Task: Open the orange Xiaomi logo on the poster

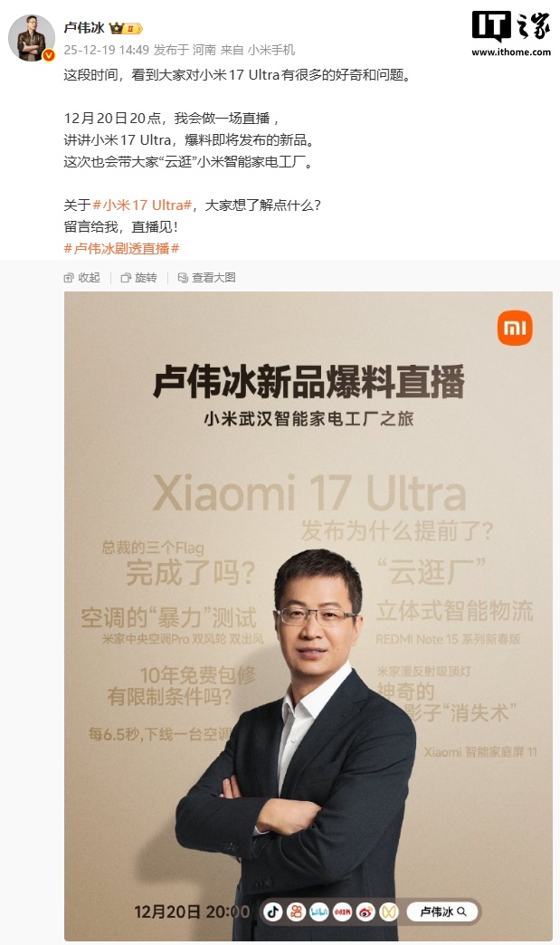Action: click(515, 328)
